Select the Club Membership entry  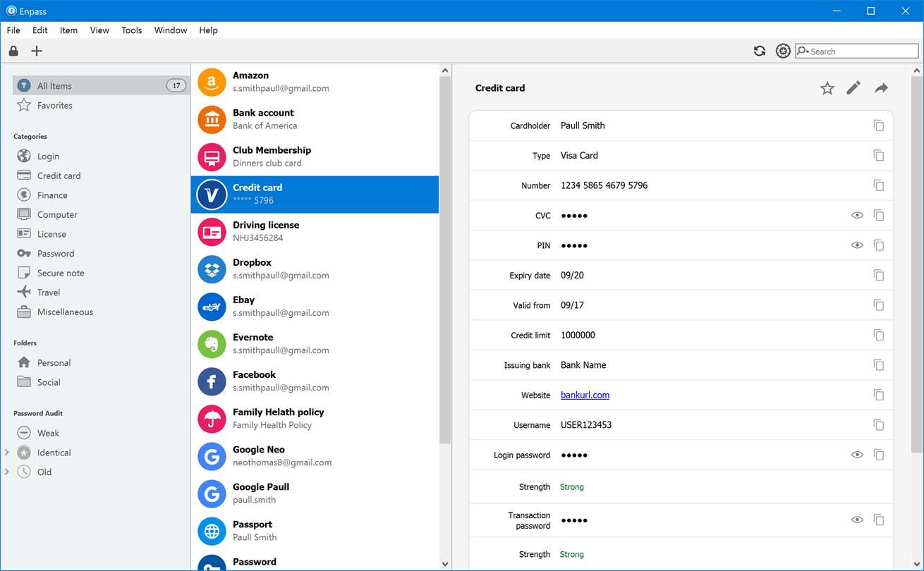click(315, 156)
